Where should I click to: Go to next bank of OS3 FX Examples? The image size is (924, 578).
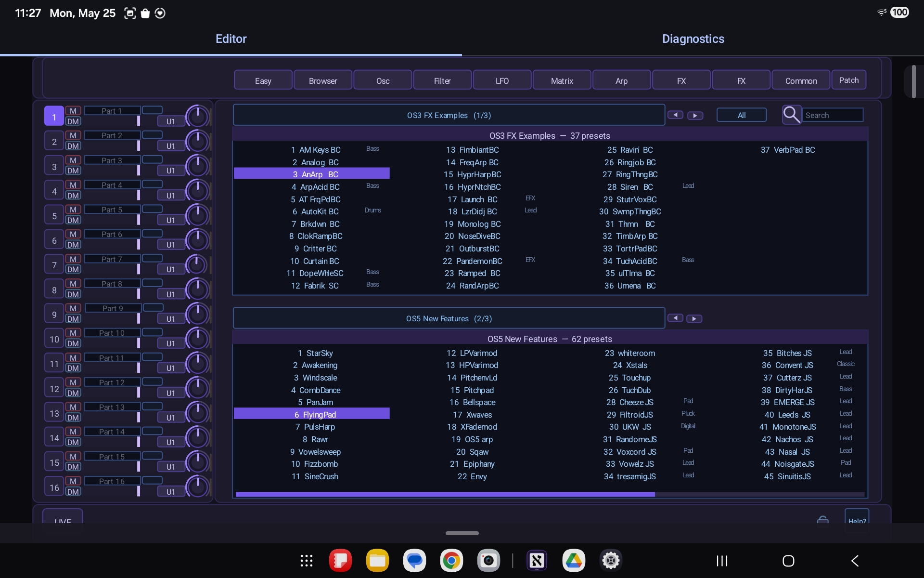(695, 116)
